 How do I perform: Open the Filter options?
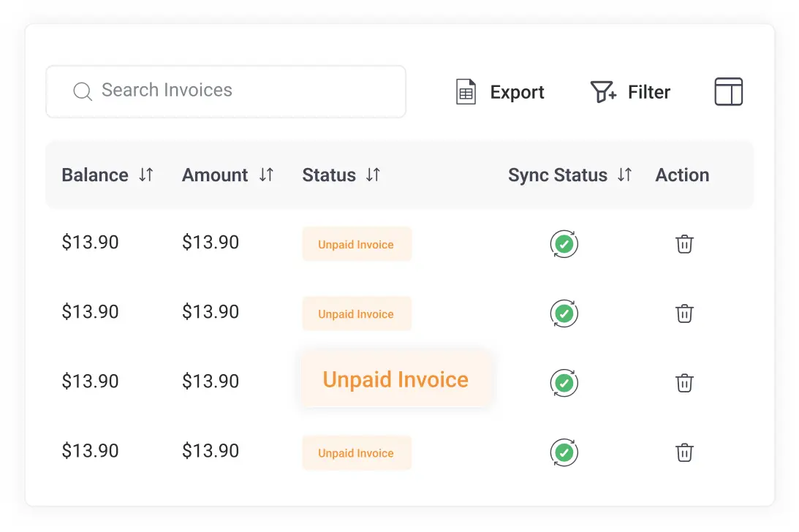pyautogui.click(x=629, y=92)
